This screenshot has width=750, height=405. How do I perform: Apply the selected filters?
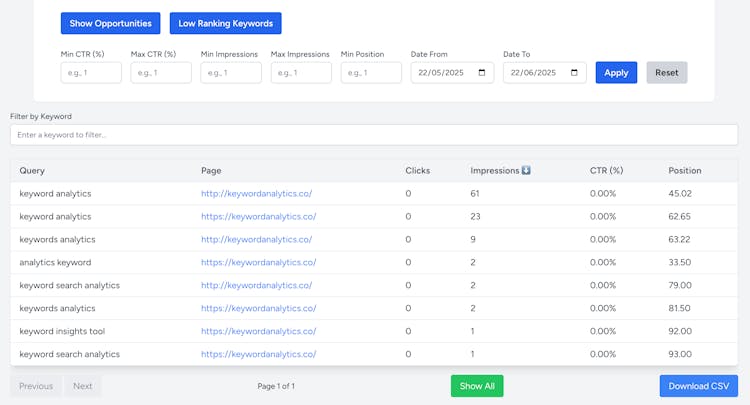point(616,73)
